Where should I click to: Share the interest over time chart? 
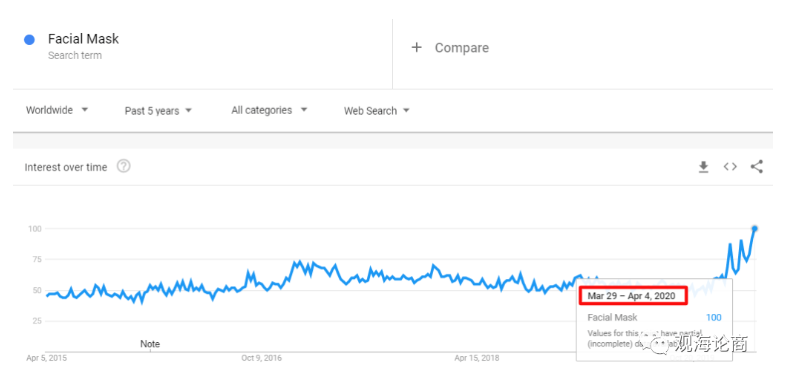(757, 167)
